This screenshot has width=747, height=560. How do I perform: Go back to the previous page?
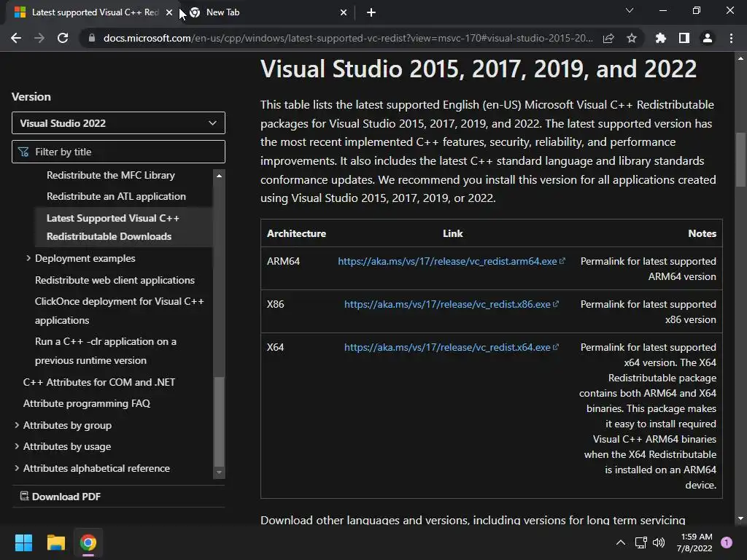(x=16, y=38)
